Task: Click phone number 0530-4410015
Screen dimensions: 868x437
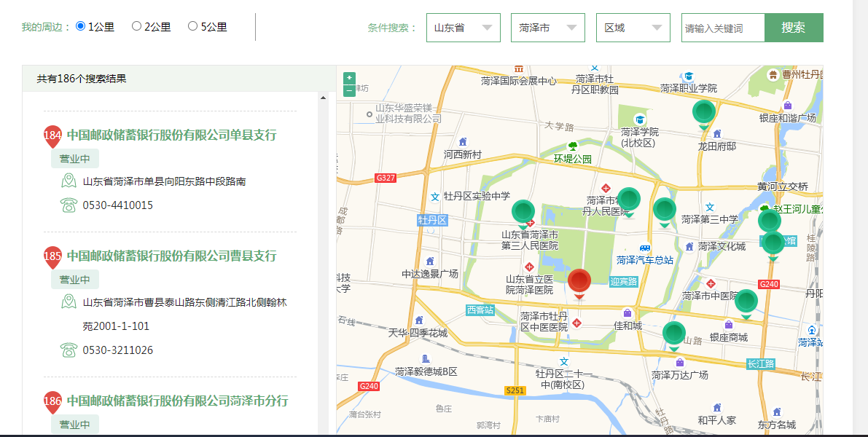Action: click(x=118, y=205)
